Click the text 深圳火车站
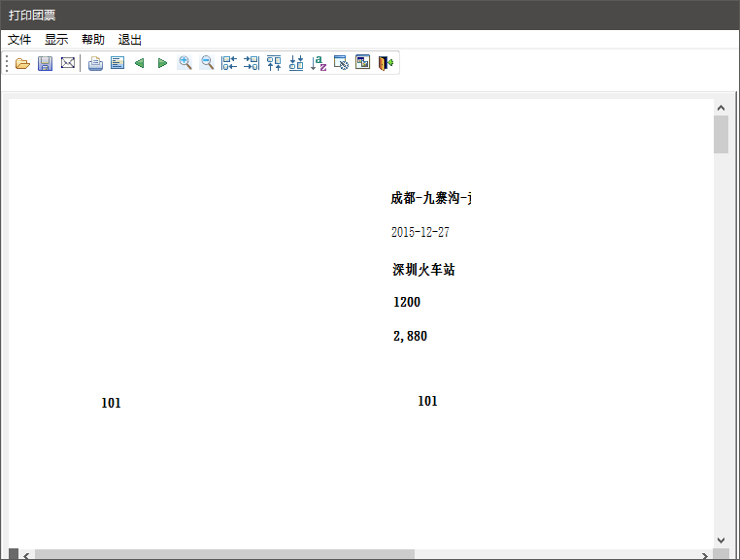 pos(423,270)
